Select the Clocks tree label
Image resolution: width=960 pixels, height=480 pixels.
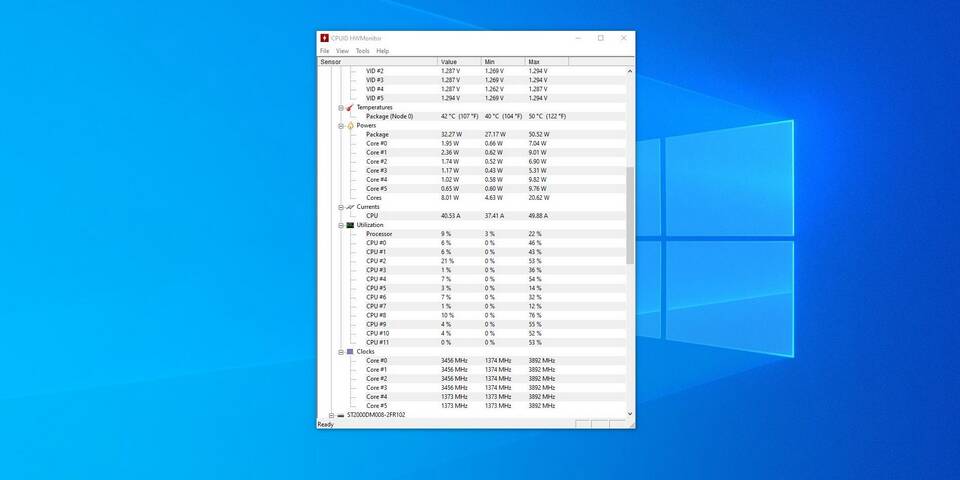366,351
